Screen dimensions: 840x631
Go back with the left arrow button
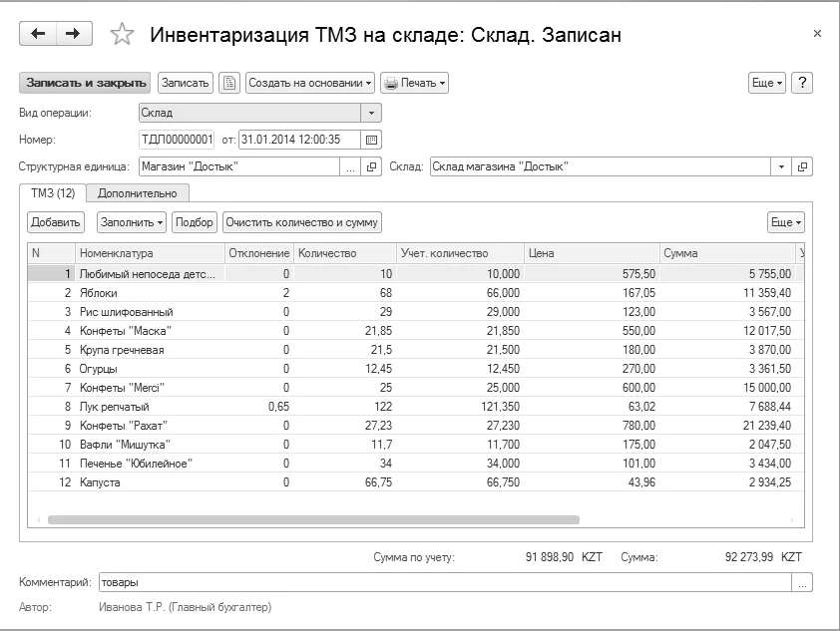click(38, 34)
